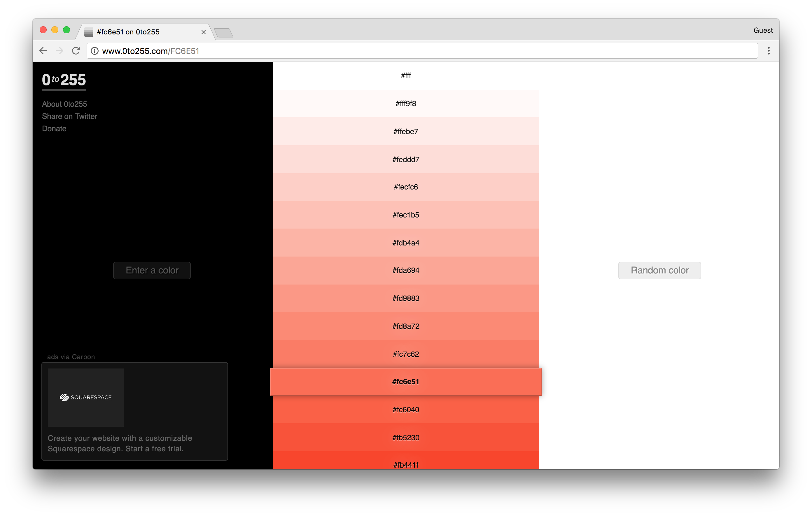View site information icon in address bar
Screen dimensions: 812x516
[x=95, y=51]
